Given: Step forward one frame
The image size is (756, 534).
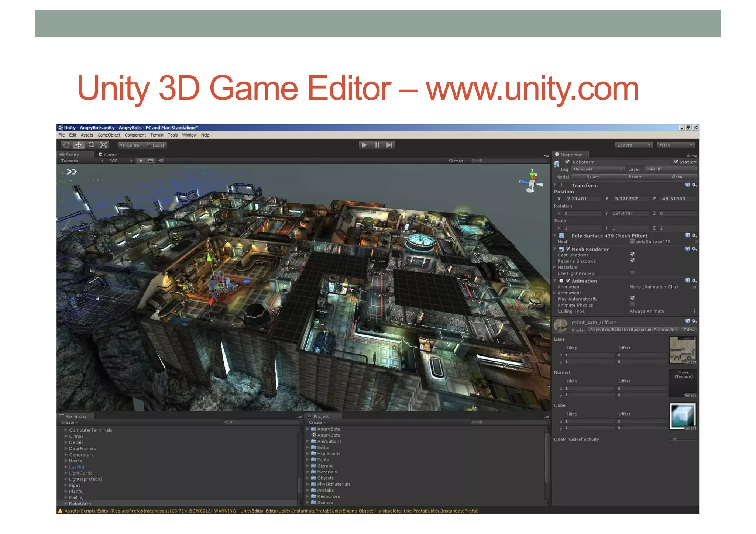Looking at the screenshot, I should coord(389,145).
